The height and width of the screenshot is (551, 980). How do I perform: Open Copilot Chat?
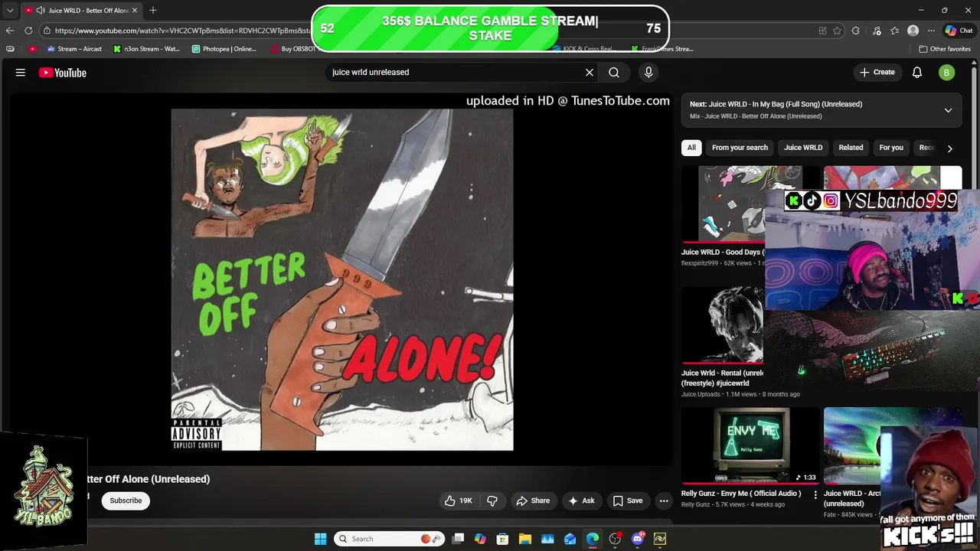(x=959, y=31)
